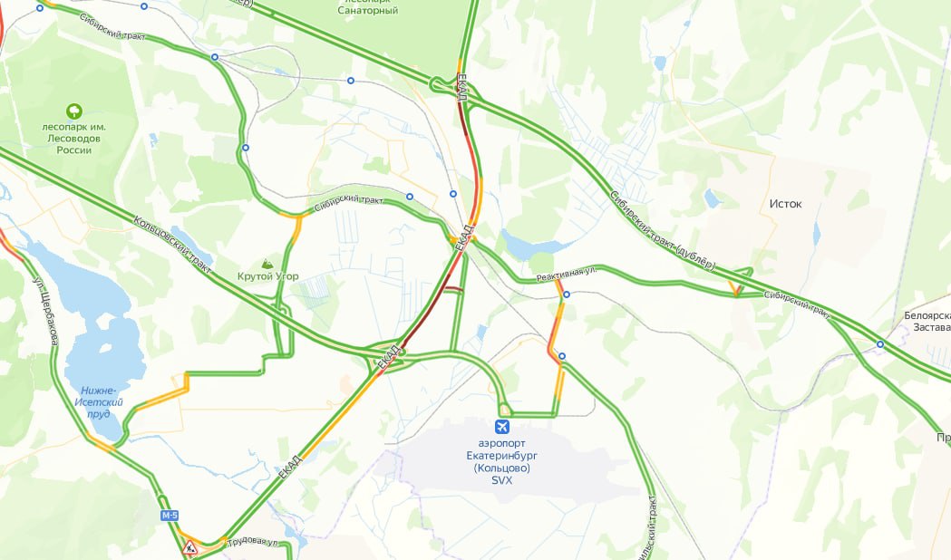Click the Санаторный forest park label
This screenshot has width=951, height=560.
point(367,6)
